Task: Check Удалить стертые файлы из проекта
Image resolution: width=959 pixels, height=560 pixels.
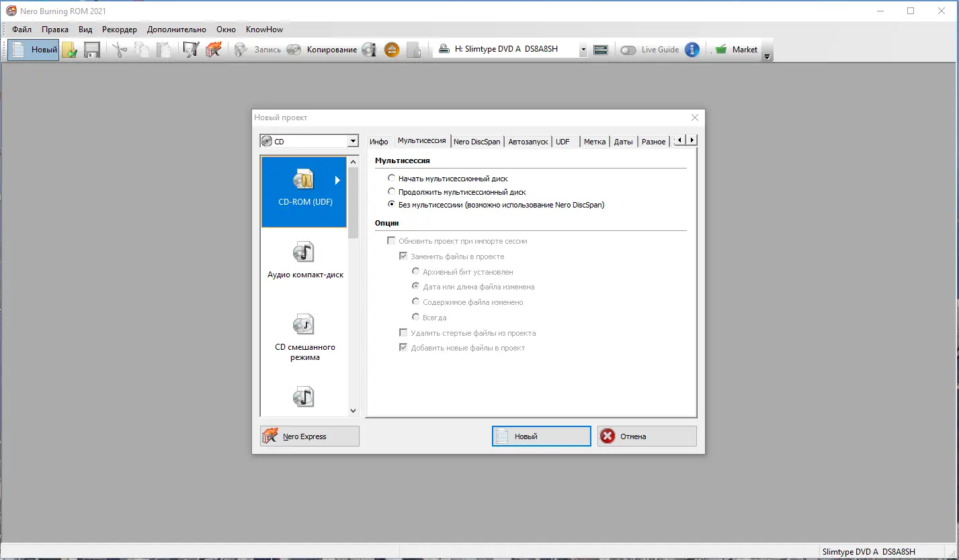Action: [403, 332]
